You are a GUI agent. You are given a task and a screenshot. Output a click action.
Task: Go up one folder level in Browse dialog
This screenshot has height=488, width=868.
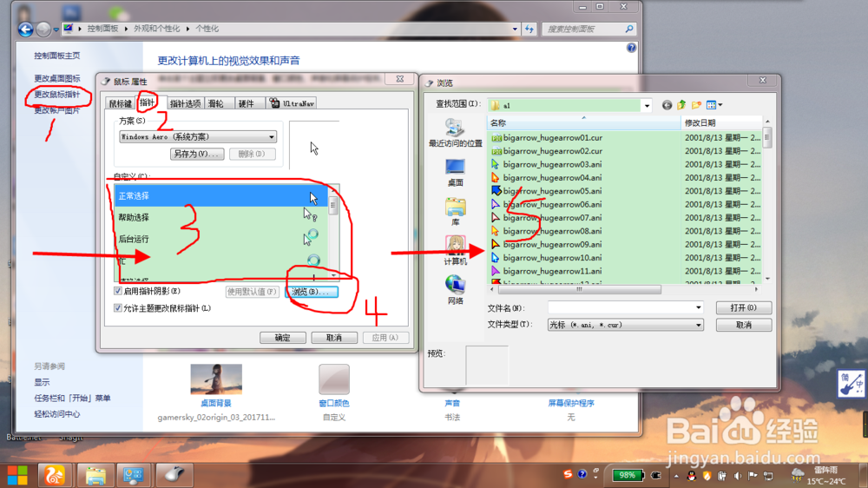tap(681, 105)
